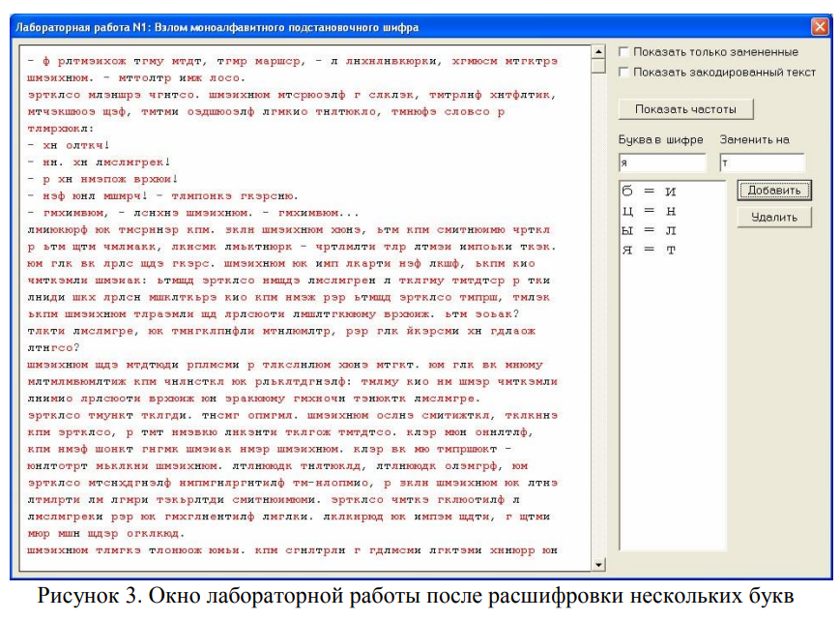Click the text area scrollbar down arrow
The image size is (840, 621).
pyautogui.click(x=598, y=563)
